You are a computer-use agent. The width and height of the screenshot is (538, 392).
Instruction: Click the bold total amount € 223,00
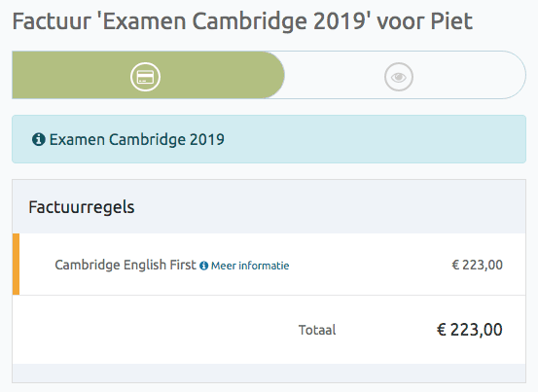click(x=469, y=330)
